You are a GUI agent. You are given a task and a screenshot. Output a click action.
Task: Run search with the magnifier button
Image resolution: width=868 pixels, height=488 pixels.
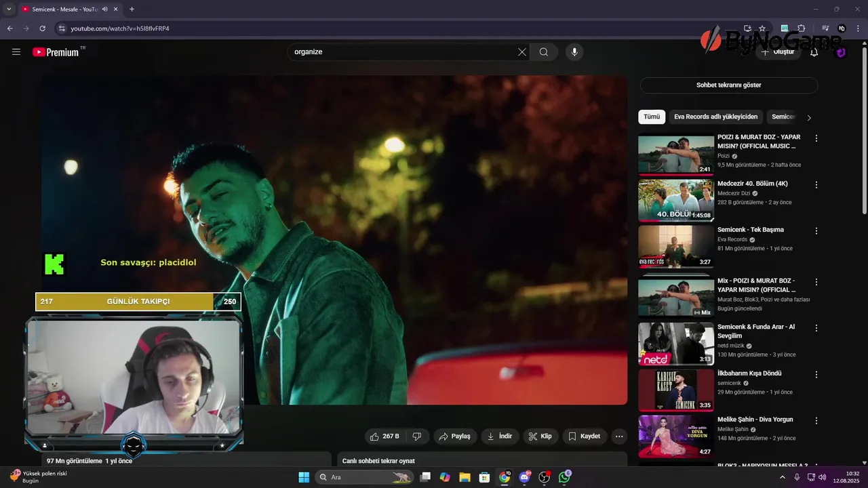click(x=544, y=52)
